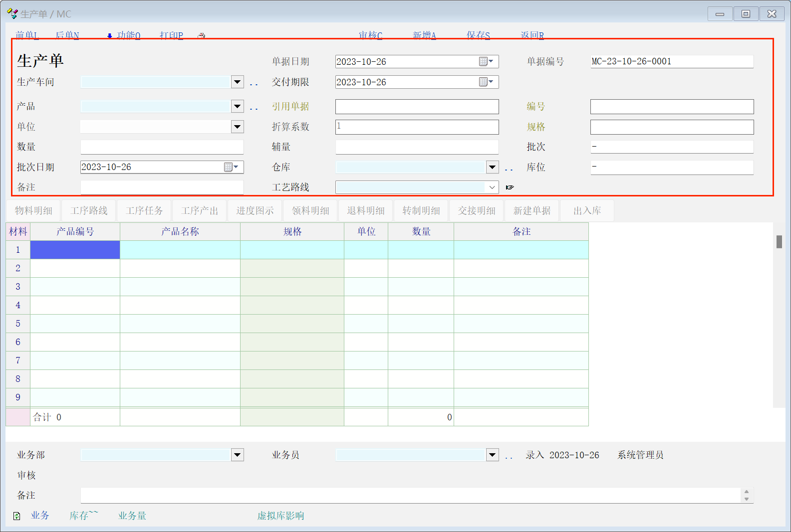Click the browse dots next to 生产车间
Viewport: 791px width, 532px height.
(254, 83)
